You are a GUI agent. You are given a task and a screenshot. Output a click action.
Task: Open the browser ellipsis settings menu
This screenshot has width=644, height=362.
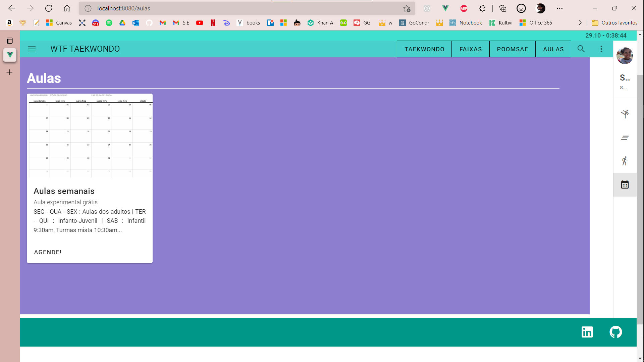[x=559, y=8]
